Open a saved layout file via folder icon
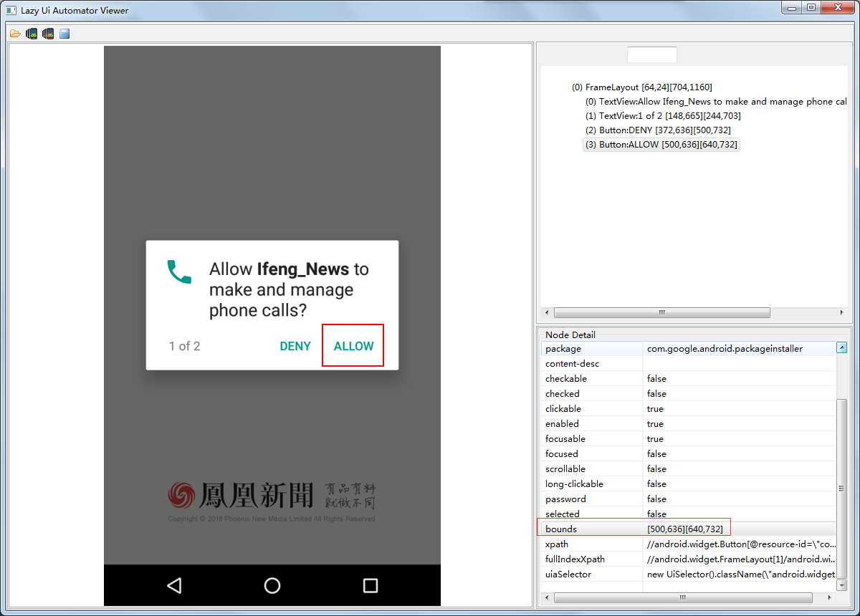The image size is (860, 616). 14,33
